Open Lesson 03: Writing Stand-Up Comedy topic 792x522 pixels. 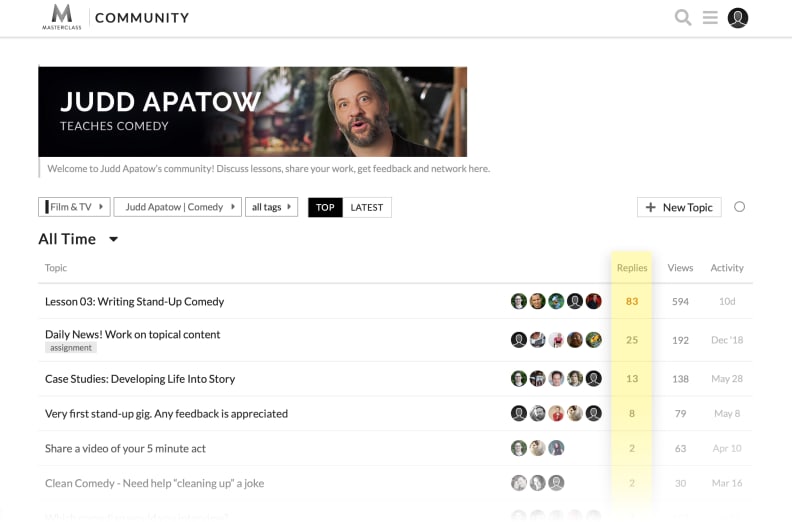[x=134, y=302]
